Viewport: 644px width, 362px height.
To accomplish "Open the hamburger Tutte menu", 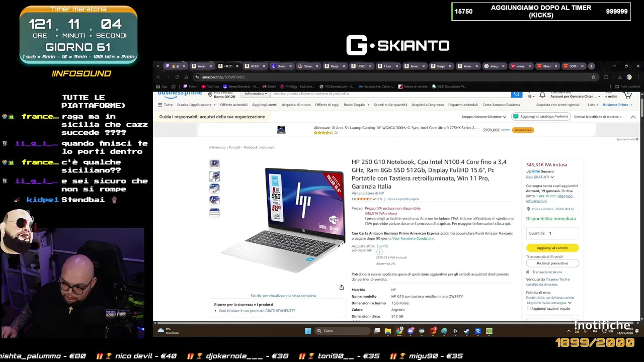I will [x=165, y=105].
